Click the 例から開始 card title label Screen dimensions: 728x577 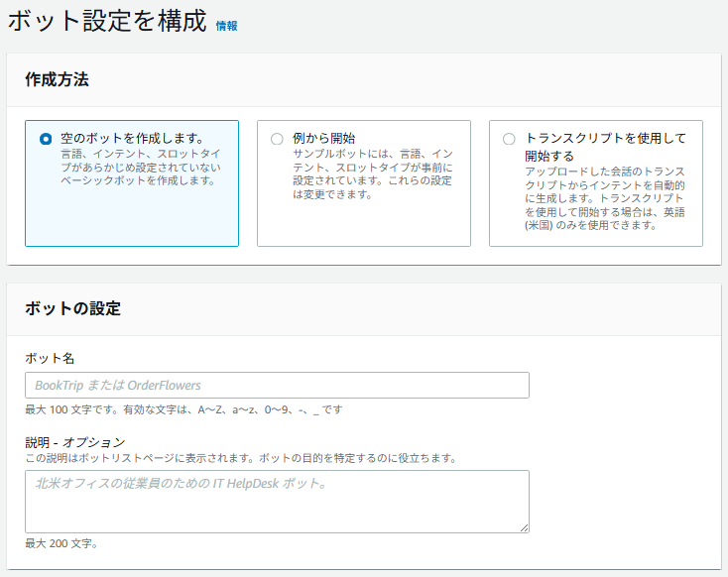(x=323, y=139)
